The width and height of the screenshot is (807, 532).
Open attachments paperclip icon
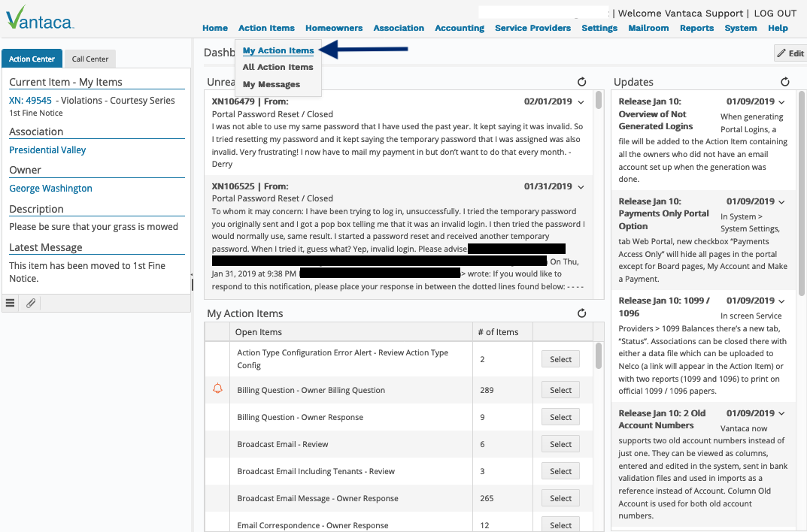click(x=30, y=304)
